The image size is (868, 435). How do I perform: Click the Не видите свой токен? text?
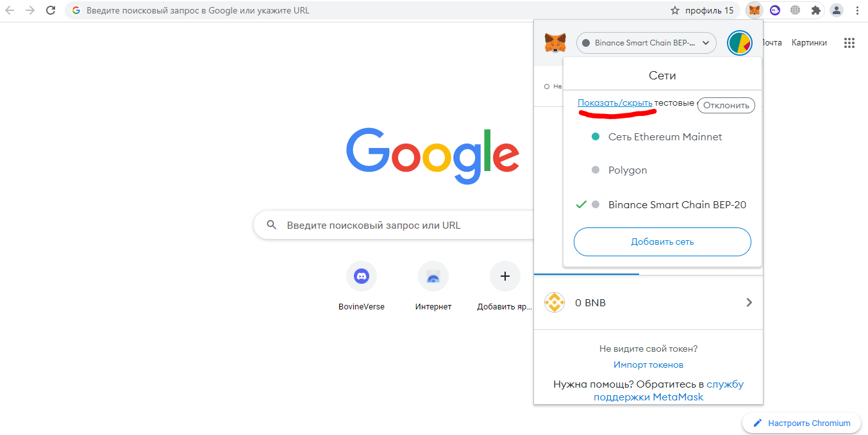648,349
